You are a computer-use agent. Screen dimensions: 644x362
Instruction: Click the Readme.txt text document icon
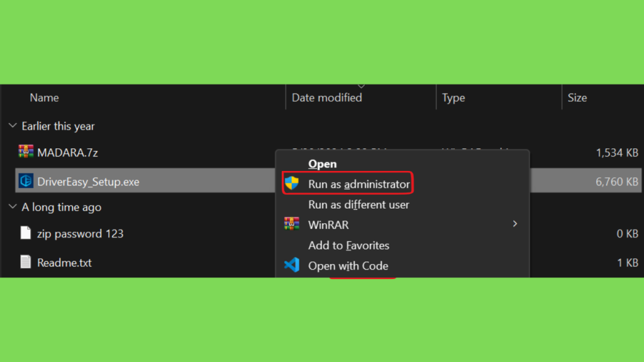click(x=25, y=262)
